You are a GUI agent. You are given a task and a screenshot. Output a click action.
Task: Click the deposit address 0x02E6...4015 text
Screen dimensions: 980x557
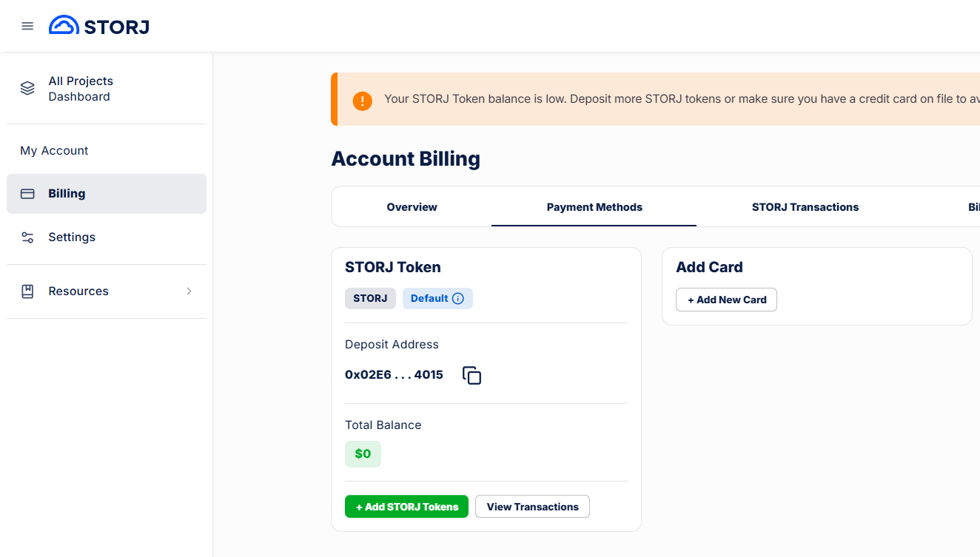click(x=394, y=375)
